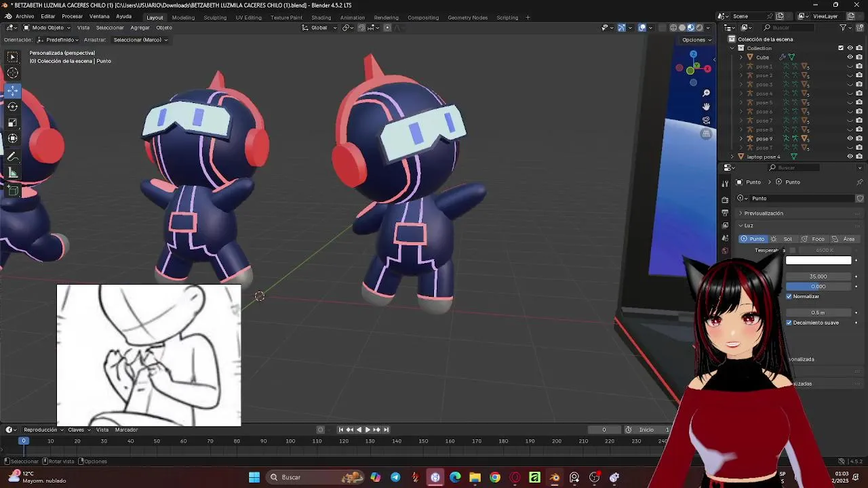Toggle proportional editing in the header
The width and height of the screenshot is (868, 488).
(x=387, y=28)
